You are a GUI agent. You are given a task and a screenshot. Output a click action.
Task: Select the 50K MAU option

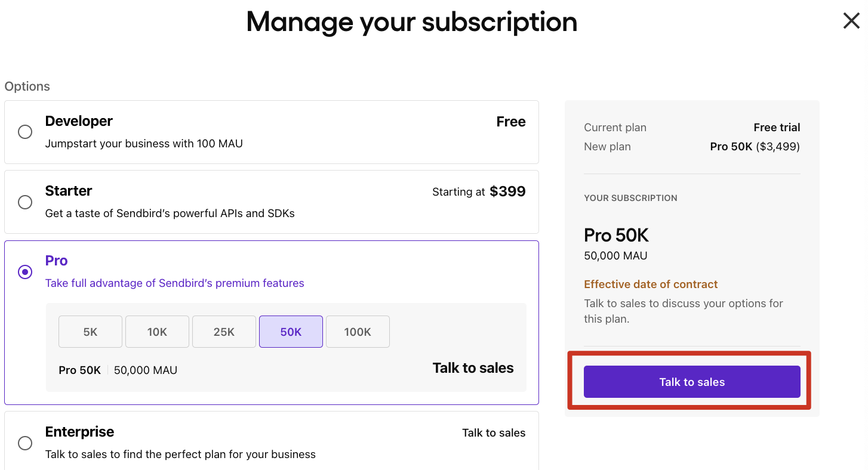(291, 332)
